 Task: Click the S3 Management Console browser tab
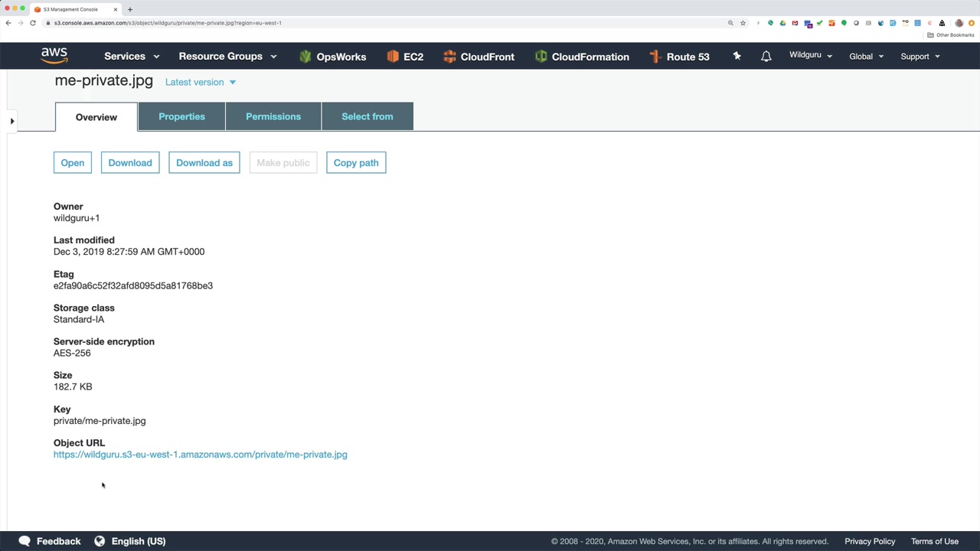(x=74, y=9)
